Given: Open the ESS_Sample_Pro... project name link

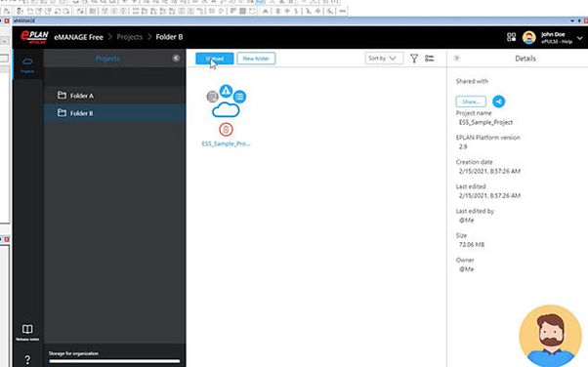Looking at the screenshot, I should pyautogui.click(x=226, y=143).
